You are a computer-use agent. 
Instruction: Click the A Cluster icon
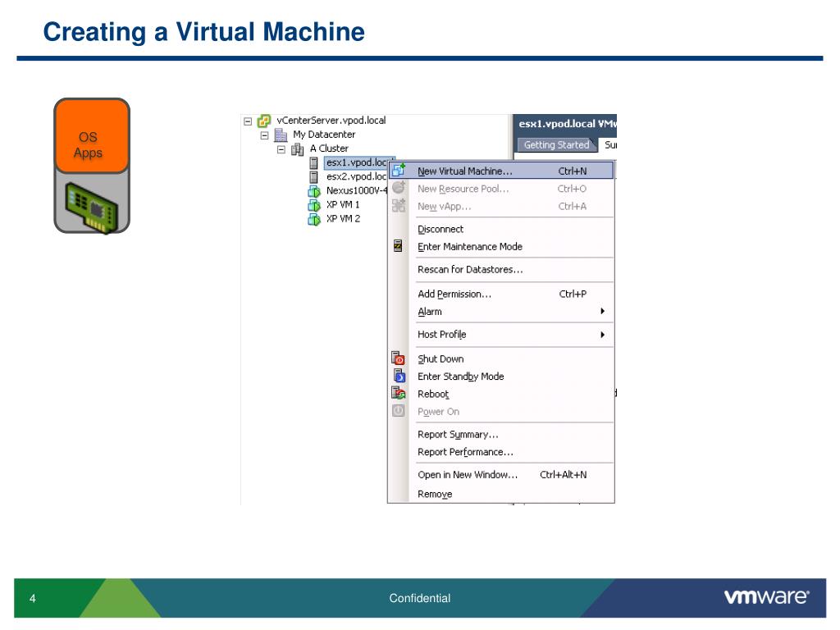[x=297, y=149]
